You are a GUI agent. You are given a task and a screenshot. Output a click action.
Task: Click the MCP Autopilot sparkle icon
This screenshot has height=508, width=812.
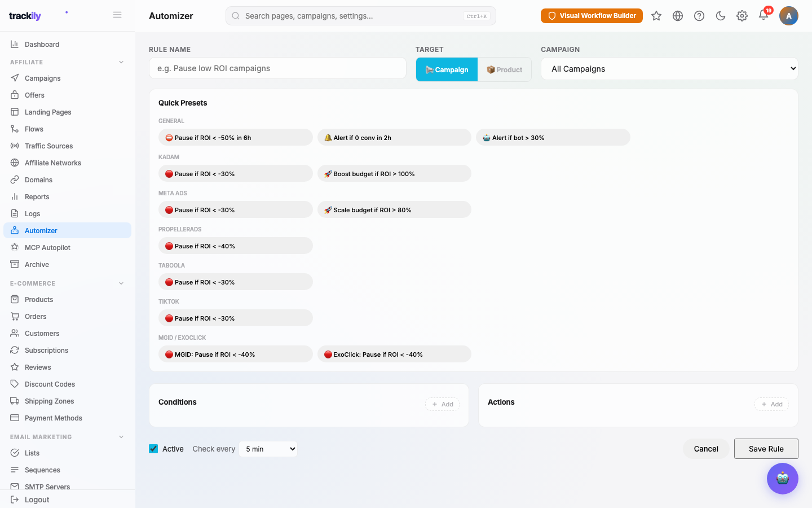pos(15,247)
